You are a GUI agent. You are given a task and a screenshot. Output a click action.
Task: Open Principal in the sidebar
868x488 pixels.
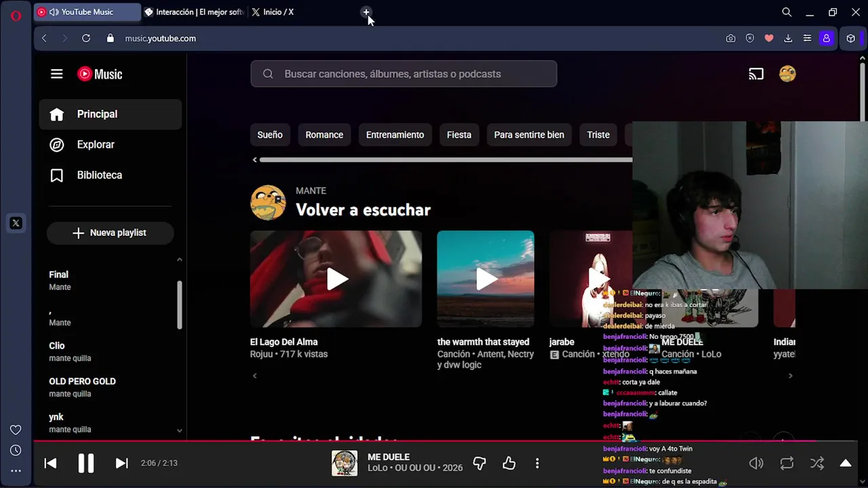pos(111,114)
